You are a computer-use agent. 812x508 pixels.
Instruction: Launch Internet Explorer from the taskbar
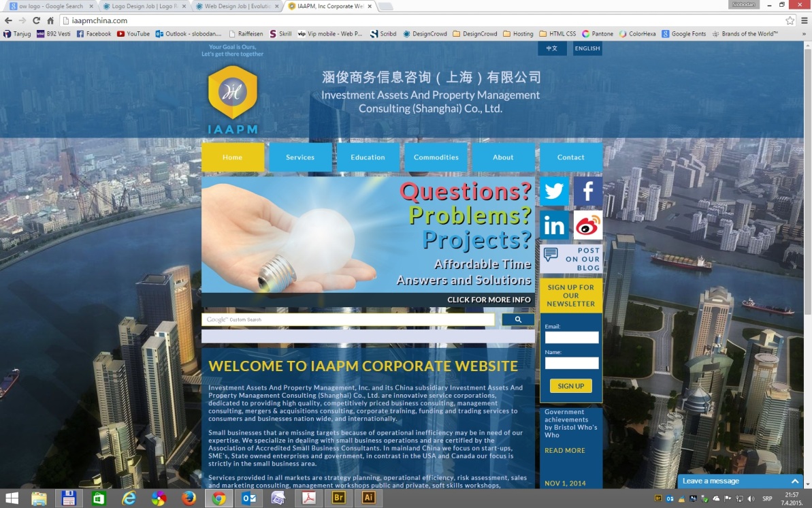[x=129, y=498]
